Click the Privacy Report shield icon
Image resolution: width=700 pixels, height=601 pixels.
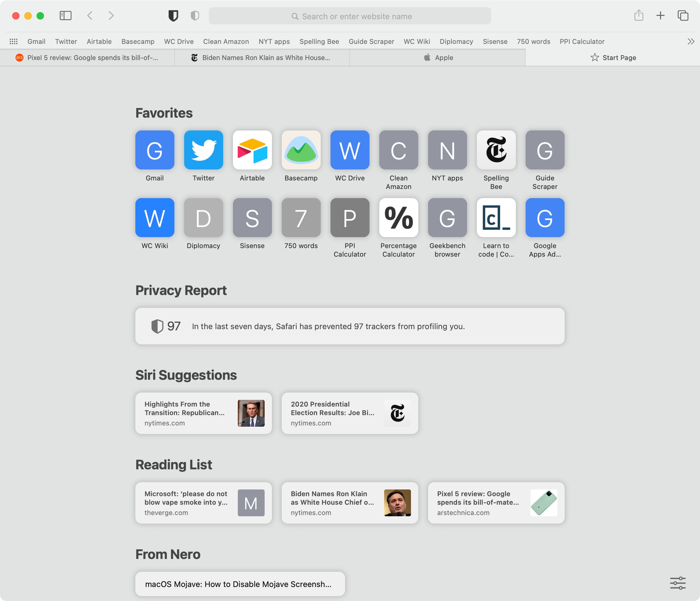click(156, 326)
